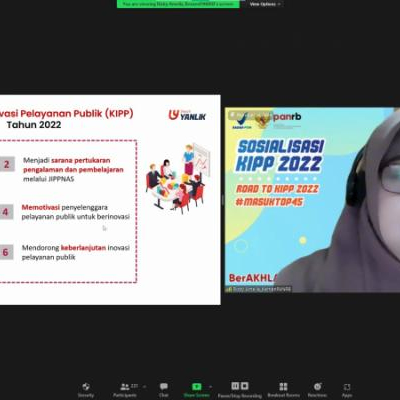Open the Participants panel icon

coord(125,387)
